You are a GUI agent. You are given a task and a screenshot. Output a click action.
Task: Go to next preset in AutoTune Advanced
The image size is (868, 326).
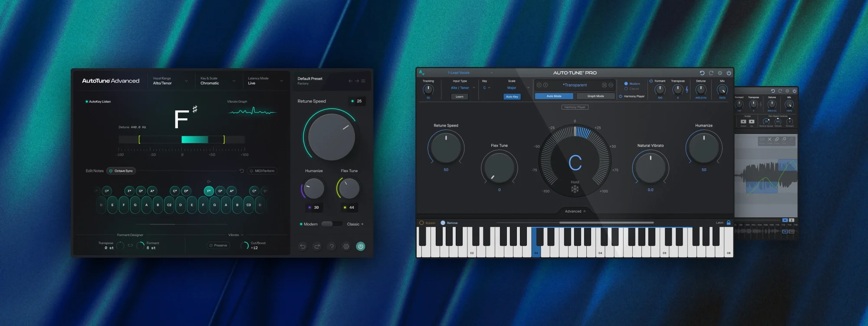click(x=357, y=81)
